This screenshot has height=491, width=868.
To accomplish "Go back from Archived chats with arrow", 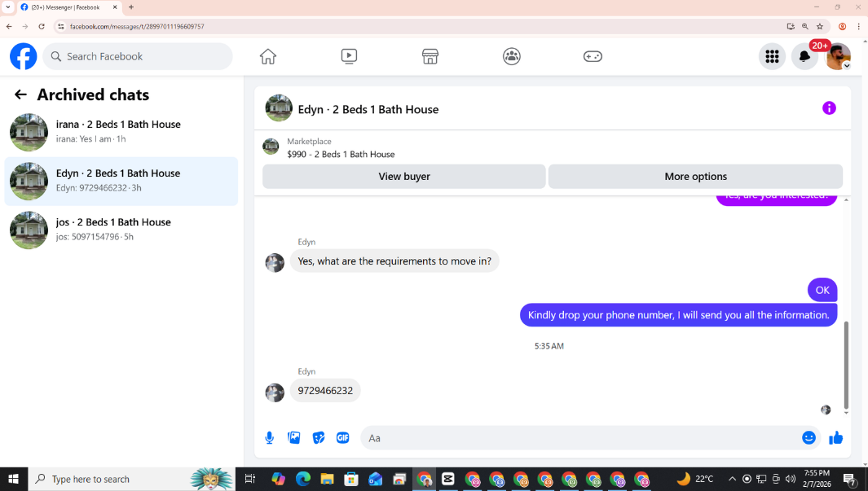I will coord(20,94).
